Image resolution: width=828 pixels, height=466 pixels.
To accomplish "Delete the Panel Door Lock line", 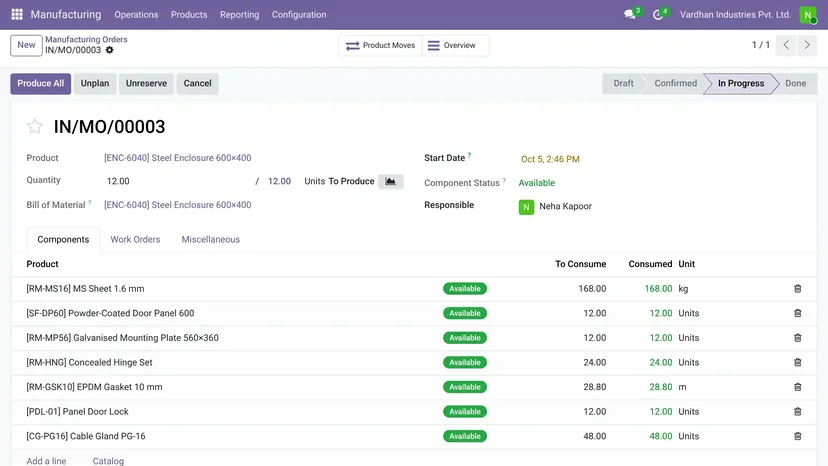I will coord(797,411).
